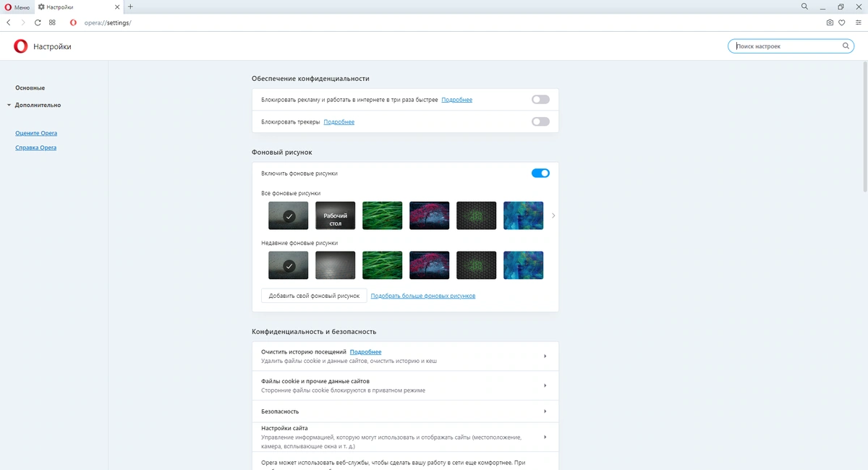Click Добавить свой фоновый рисунок button
Image resolution: width=868 pixels, height=470 pixels.
click(314, 296)
